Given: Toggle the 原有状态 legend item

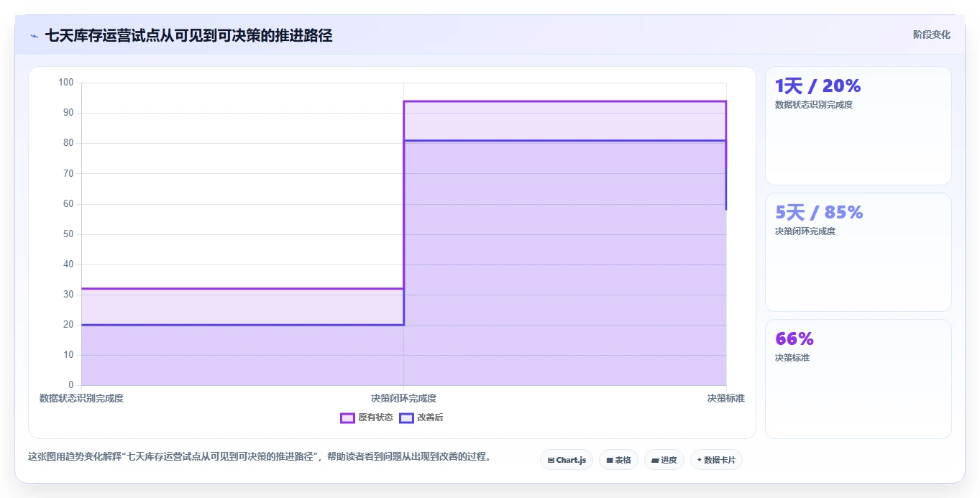Looking at the screenshot, I should point(367,418).
